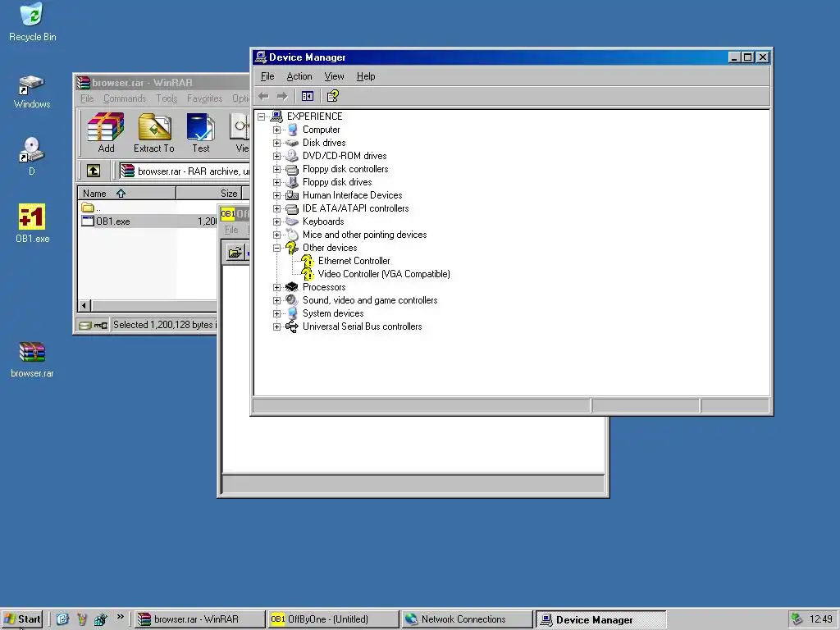Screen dimensions: 840x630
Task: Expand the System devices node
Action: pos(277,313)
